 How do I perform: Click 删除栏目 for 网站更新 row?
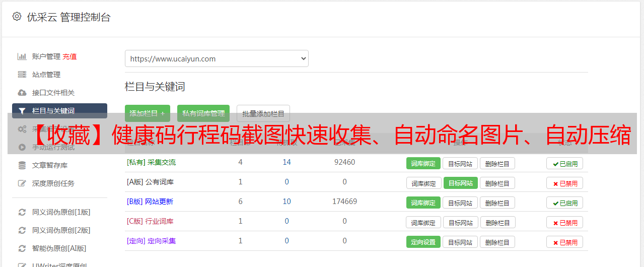[497, 203]
